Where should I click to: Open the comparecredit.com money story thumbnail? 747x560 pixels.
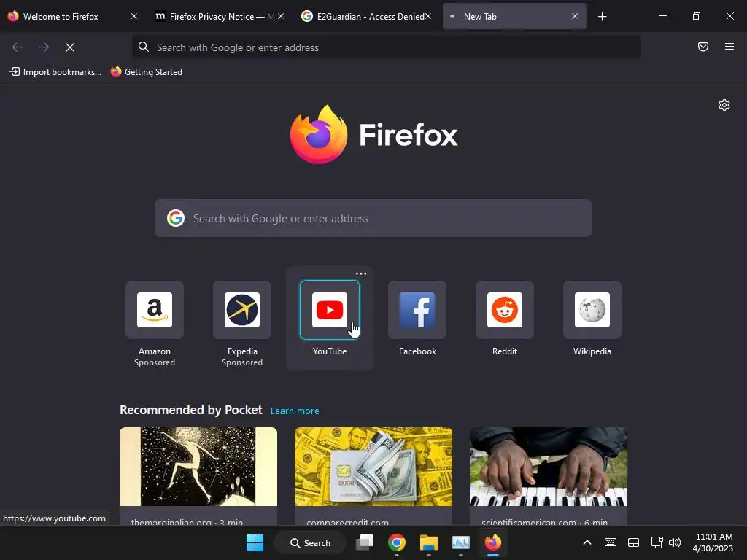373,467
